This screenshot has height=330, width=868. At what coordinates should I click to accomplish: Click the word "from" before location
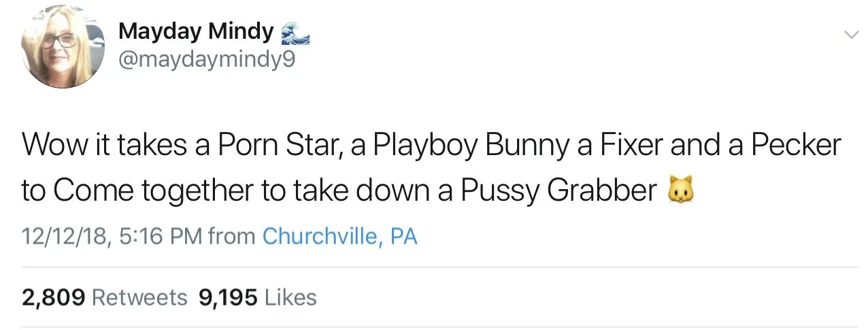(x=232, y=236)
